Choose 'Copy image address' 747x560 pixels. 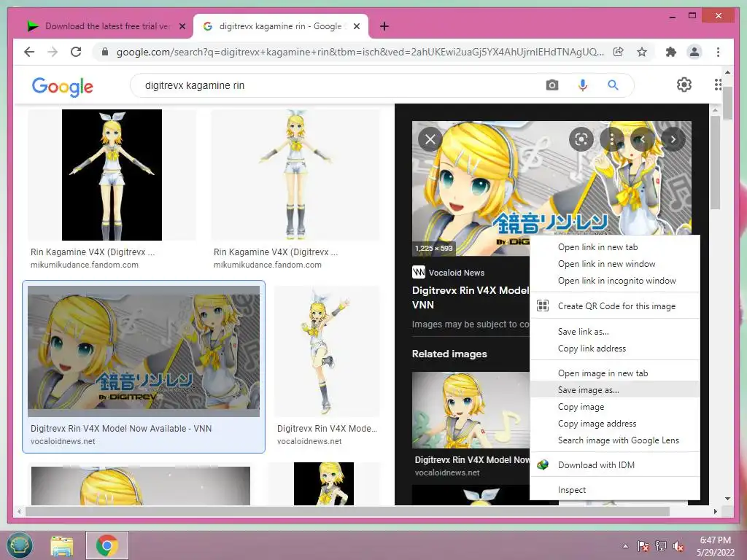pyautogui.click(x=614, y=424)
